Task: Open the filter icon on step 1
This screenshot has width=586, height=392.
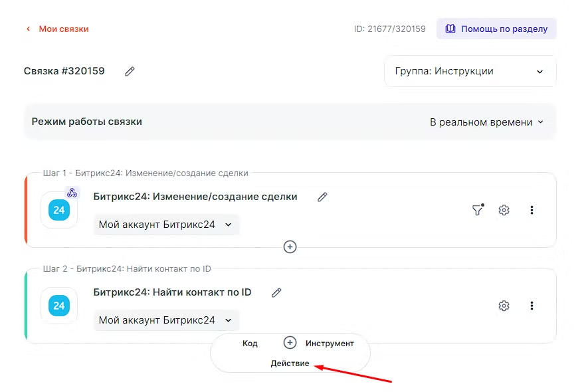Action: (477, 210)
